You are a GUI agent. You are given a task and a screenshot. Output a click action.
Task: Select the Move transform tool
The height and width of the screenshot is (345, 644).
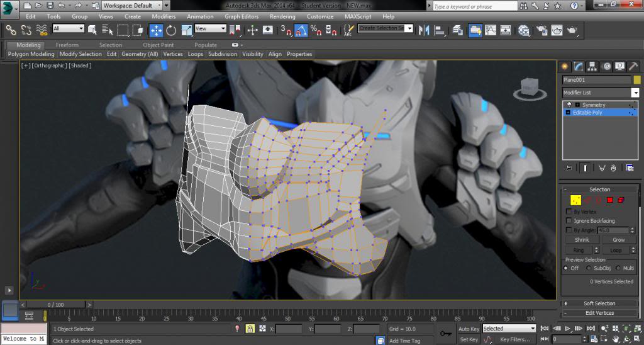[x=156, y=30]
